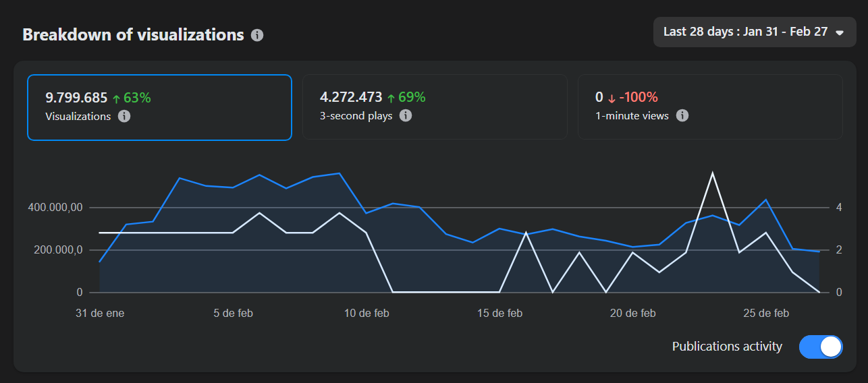Viewport: 868px width, 383px height.
Task: Click the 400.000,00 y-axis label
Action: (x=55, y=208)
